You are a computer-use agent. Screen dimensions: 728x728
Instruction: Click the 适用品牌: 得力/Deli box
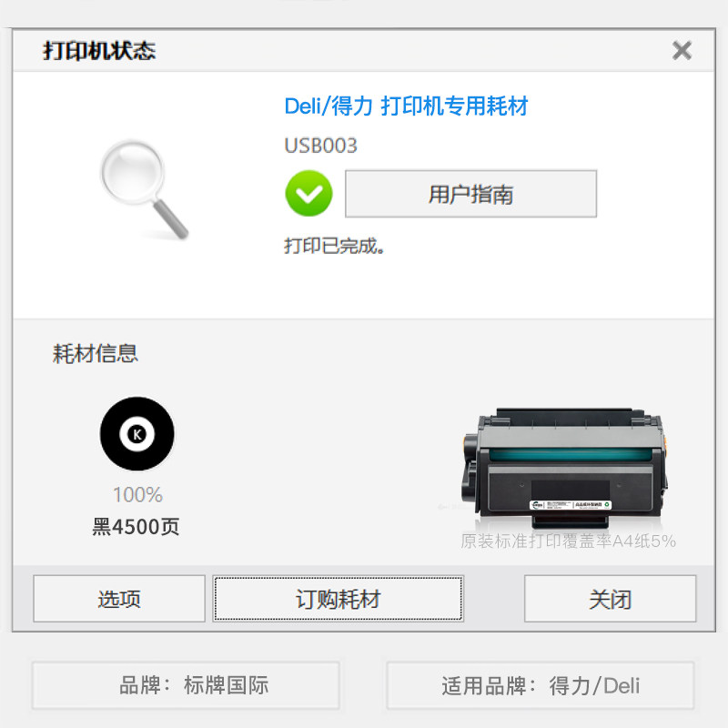541,685
